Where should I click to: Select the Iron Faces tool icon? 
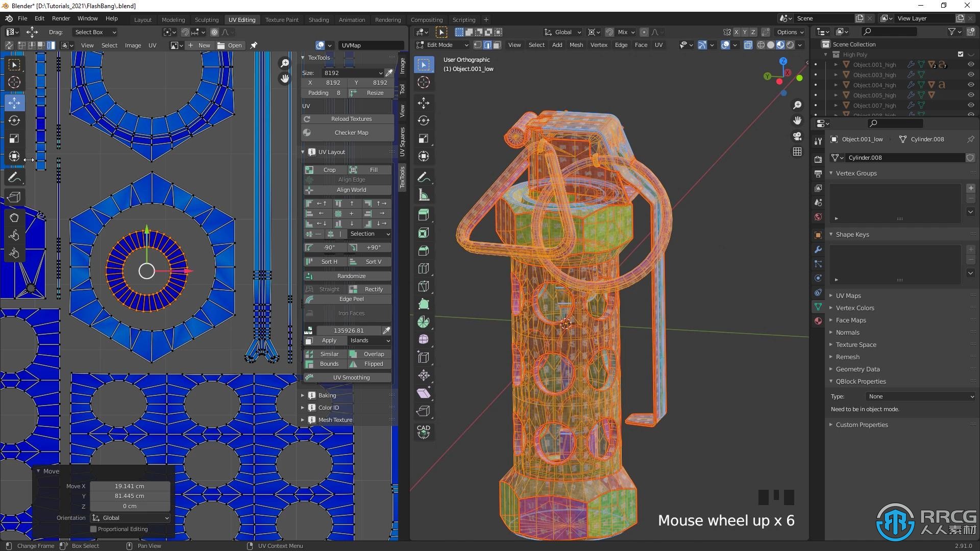point(308,313)
